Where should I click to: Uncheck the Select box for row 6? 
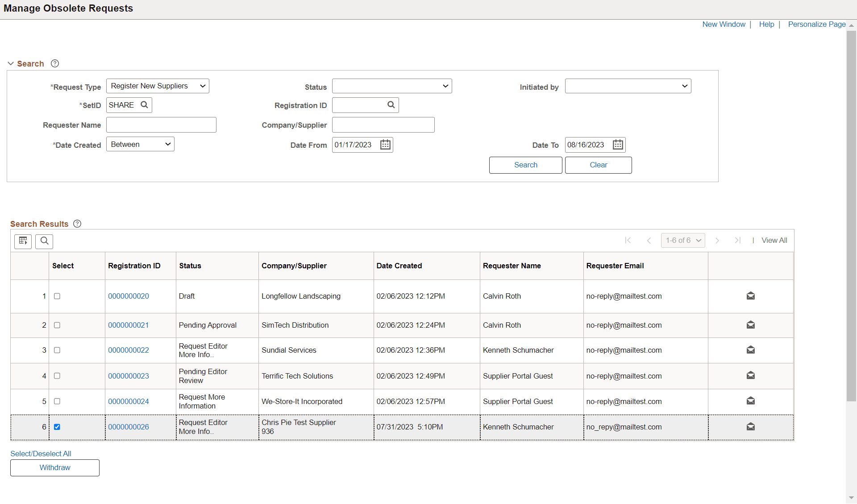pos(58,427)
